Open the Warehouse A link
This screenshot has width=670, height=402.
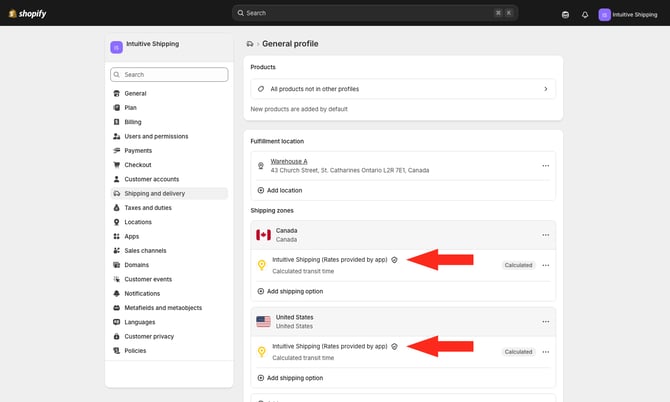click(289, 161)
